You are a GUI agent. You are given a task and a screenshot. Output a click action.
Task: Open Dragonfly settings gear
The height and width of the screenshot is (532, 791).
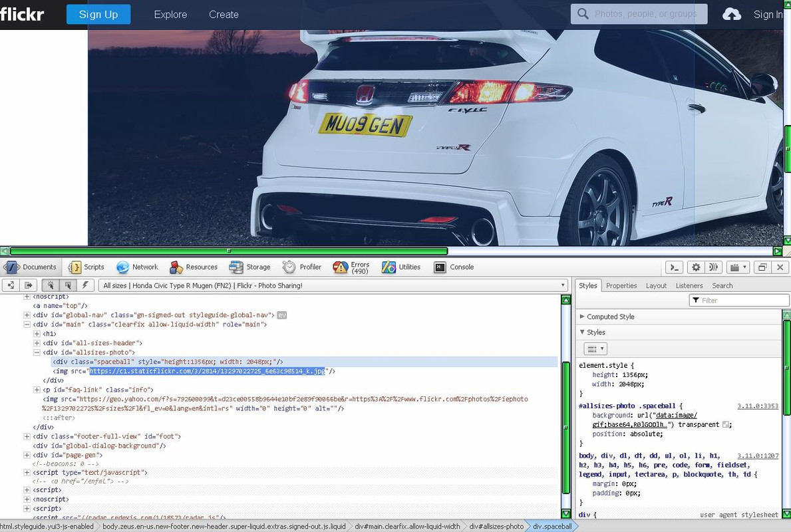[x=696, y=267]
